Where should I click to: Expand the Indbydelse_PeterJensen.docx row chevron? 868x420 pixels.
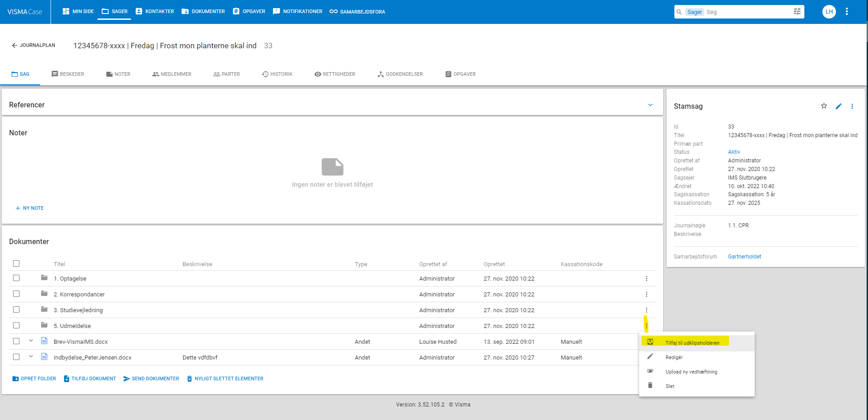(x=31, y=356)
